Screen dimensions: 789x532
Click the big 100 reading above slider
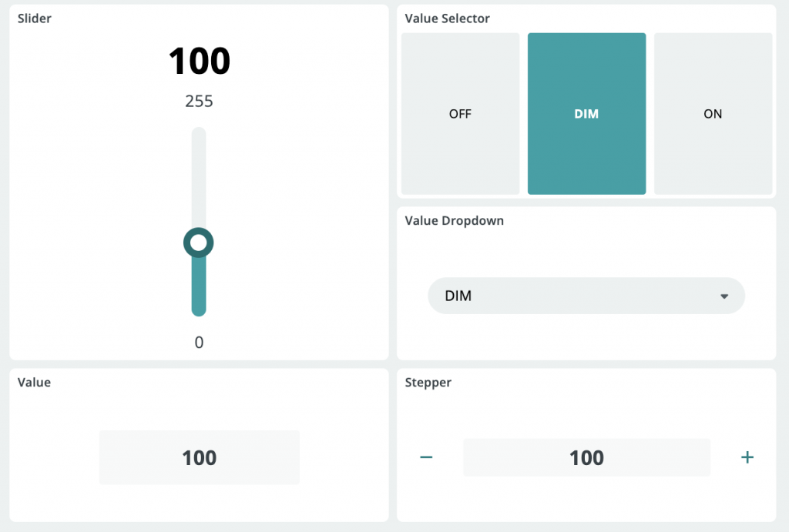click(x=199, y=62)
